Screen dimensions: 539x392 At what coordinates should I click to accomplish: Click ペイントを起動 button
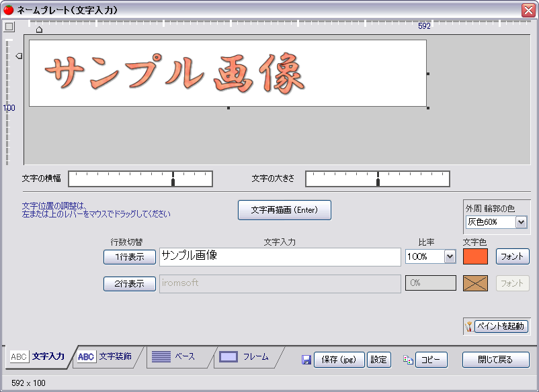pyautogui.click(x=501, y=326)
